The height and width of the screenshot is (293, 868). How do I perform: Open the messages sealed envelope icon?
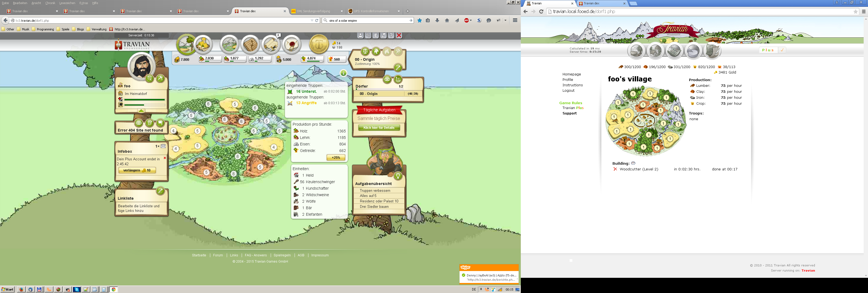[x=291, y=44]
